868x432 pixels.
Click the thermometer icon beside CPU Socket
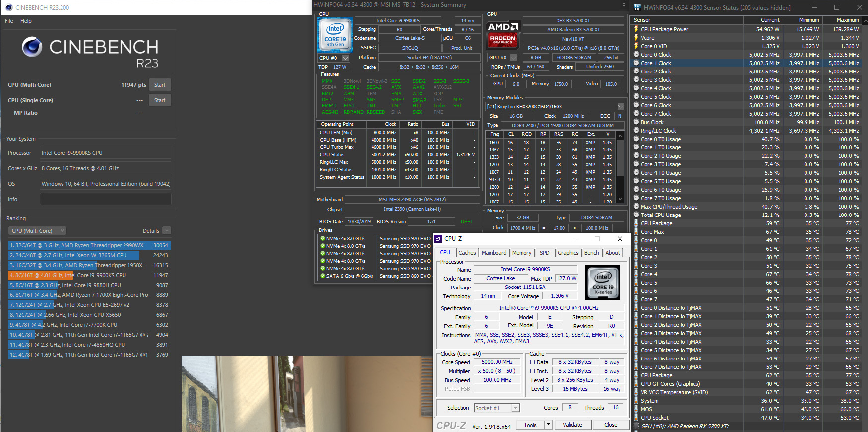click(x=636, y=418)
